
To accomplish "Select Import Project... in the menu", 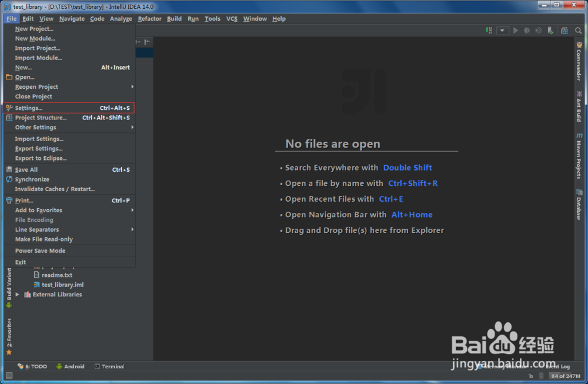I will tap(69, 48).
